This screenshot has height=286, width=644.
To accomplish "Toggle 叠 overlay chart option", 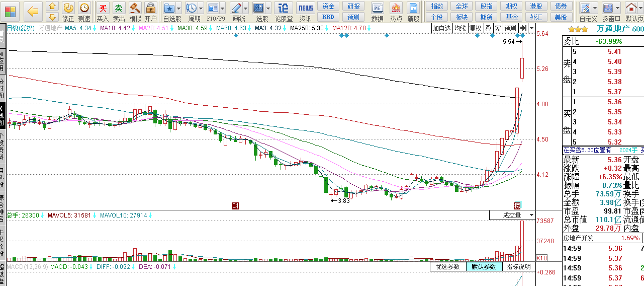I will [x=488, y=28].
